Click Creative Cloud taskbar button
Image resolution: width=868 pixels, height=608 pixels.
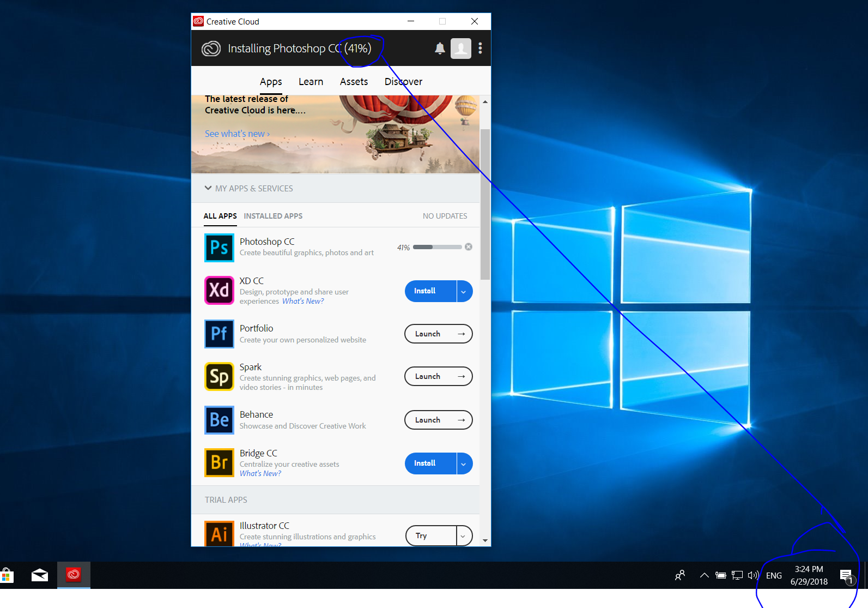click(74, 575)
